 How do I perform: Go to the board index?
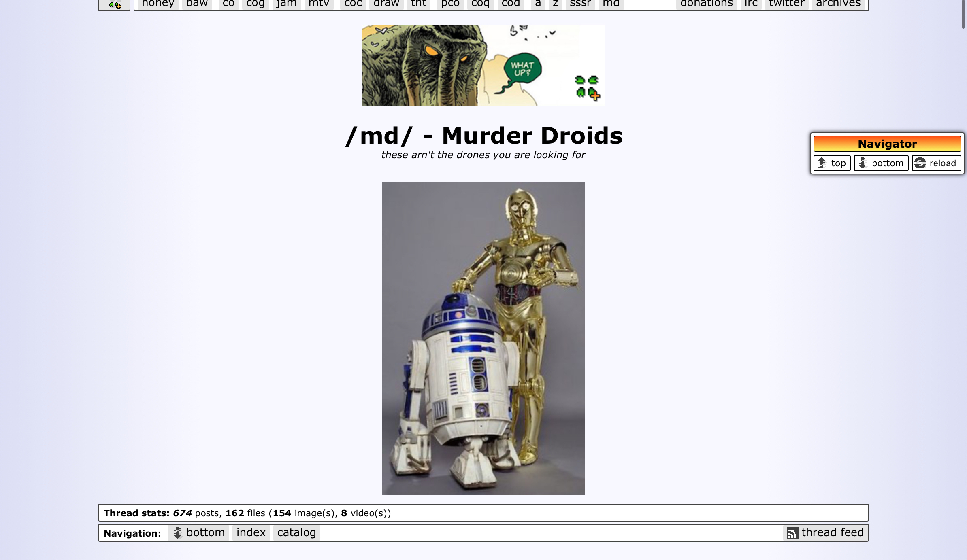pyautogui.click(x=251, y=532)
